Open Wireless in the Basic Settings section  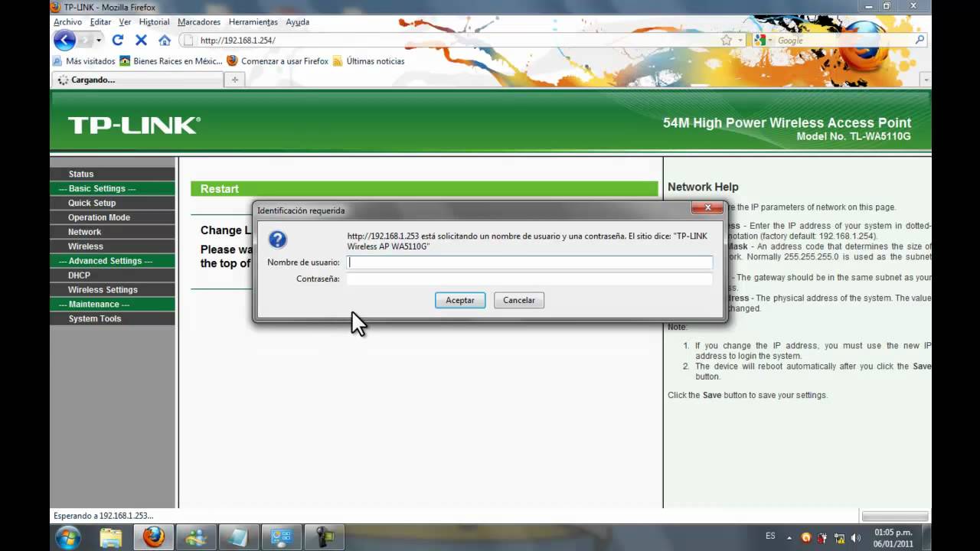point(85,246)
